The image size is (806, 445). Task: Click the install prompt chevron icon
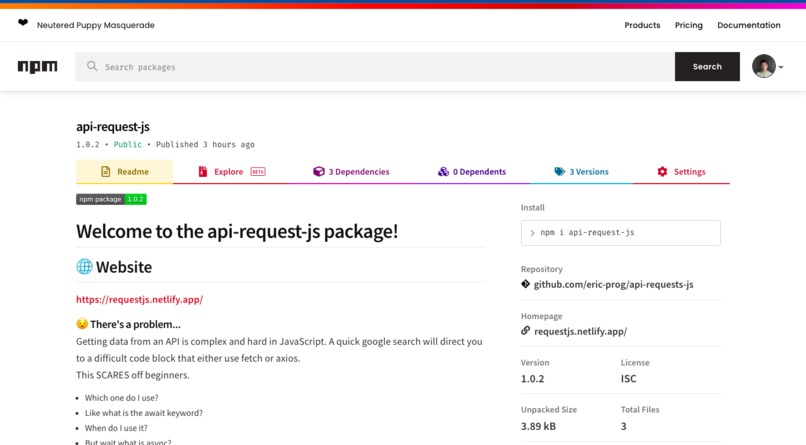pyautogui.click(x=533, y=233)
